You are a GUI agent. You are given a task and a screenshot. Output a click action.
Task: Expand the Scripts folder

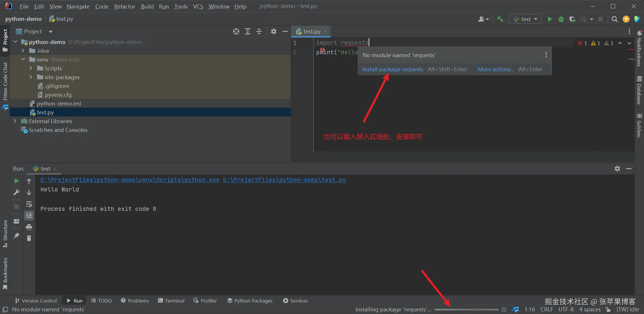[x=31, y=68]
